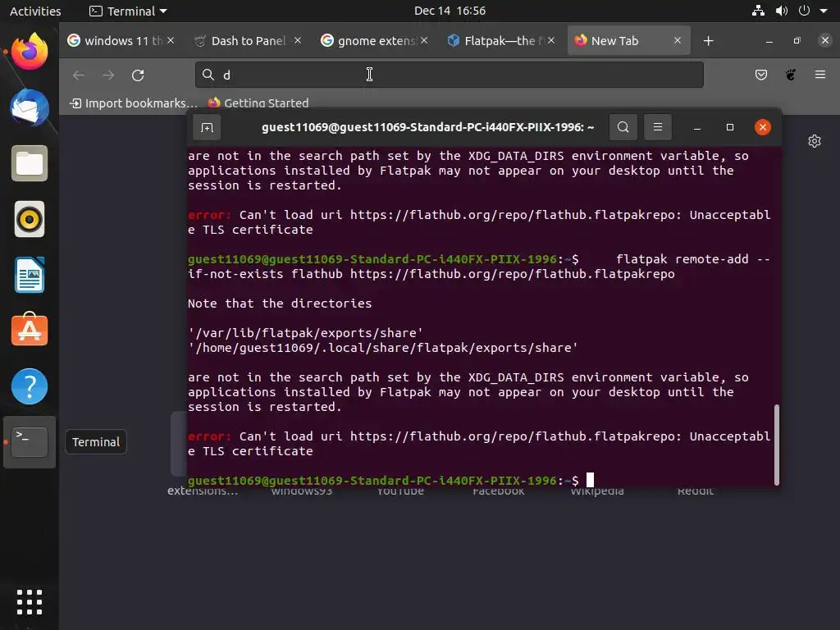This screenshot has height=630, width=840.
Task: Maximize the terminal window
Action: (x=729, y=127)
